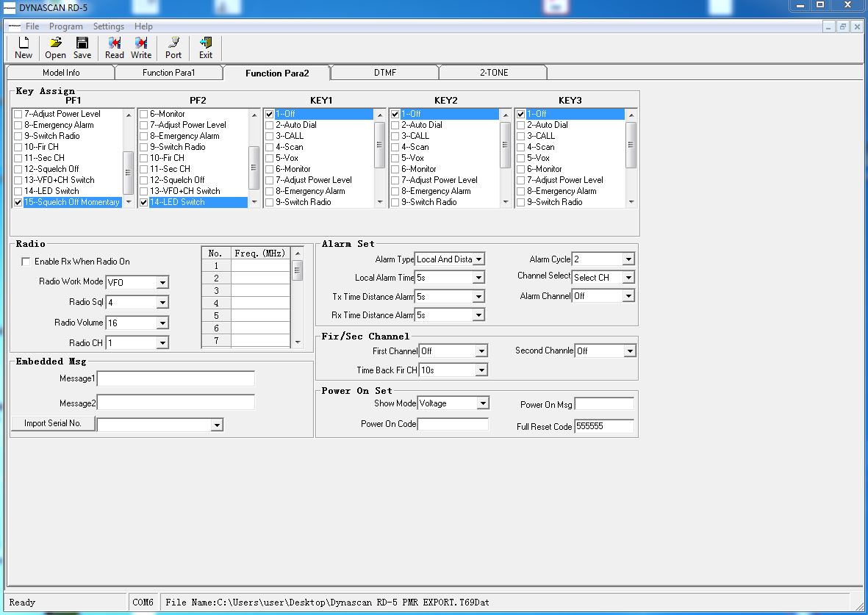The image size is (868, 615).
Task: Open the Show Mode dropdown
Action: pos(484,403)
